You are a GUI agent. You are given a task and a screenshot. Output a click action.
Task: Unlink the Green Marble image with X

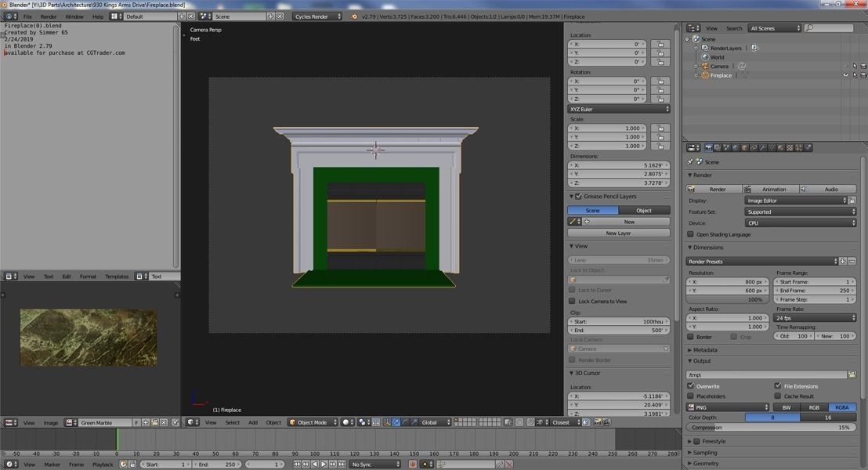click(164, 423)
